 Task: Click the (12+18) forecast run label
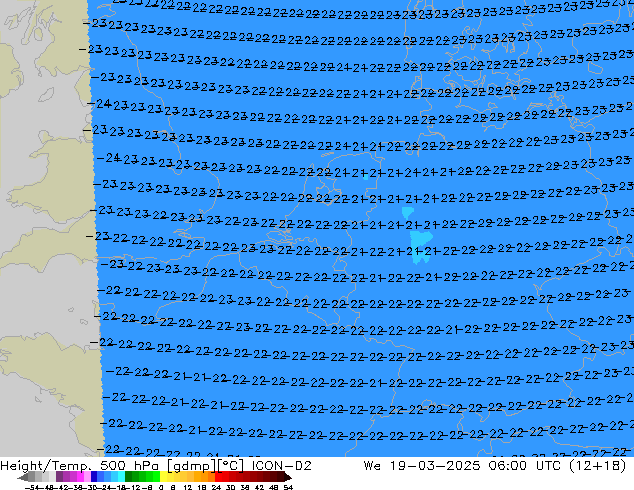(597, 466)
